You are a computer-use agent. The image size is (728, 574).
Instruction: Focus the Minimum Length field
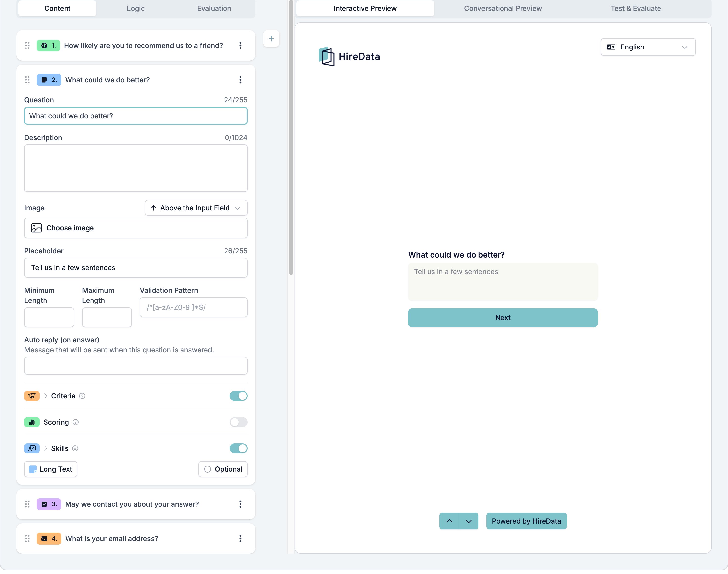(x=49, y=317)
